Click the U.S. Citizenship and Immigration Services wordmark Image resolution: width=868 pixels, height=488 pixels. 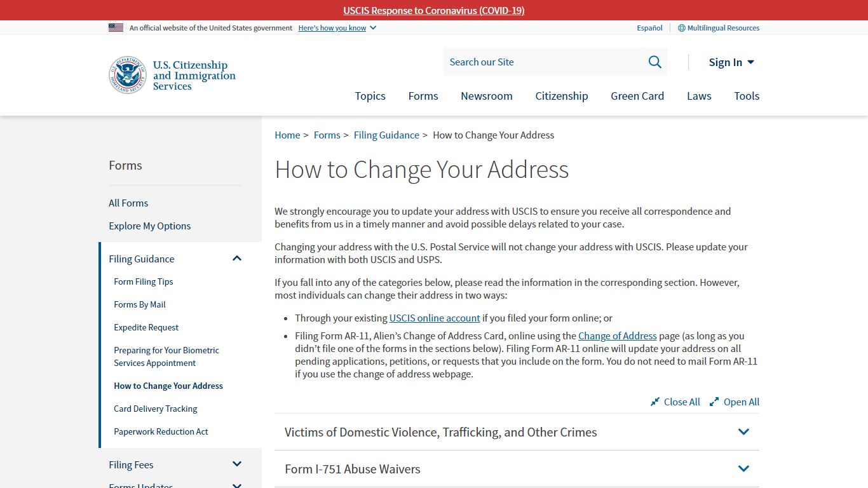click(x=194, y=75)
